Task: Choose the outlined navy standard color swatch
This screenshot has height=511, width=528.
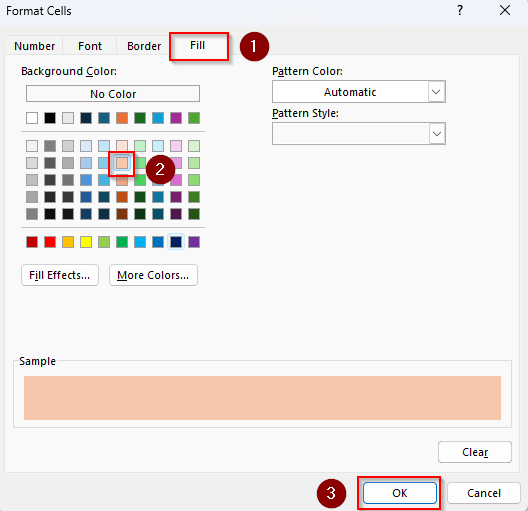Action: (176, 242)
